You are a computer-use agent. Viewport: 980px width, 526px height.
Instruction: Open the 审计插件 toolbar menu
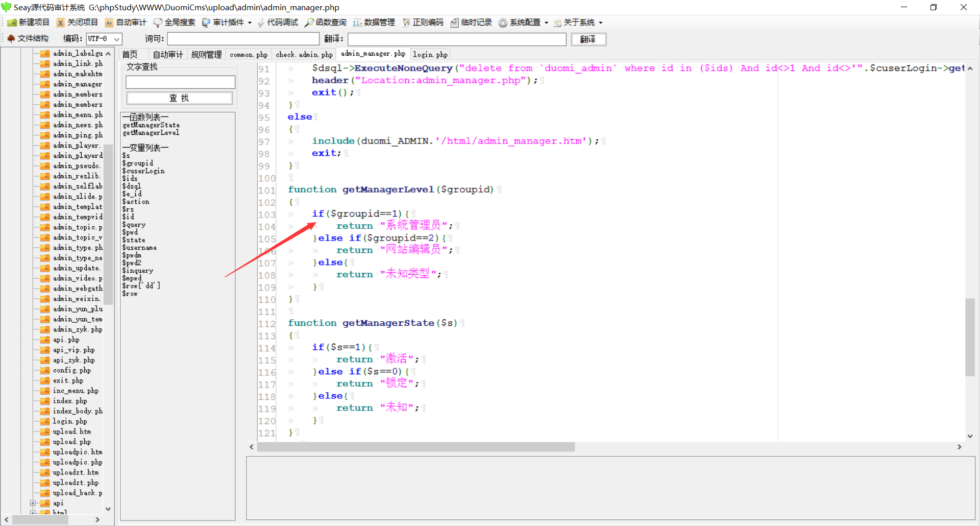[227, 22]
